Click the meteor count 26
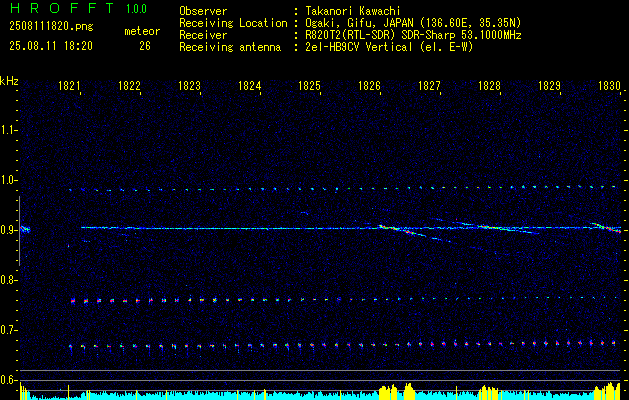629x400 pixels. [145, 46]
